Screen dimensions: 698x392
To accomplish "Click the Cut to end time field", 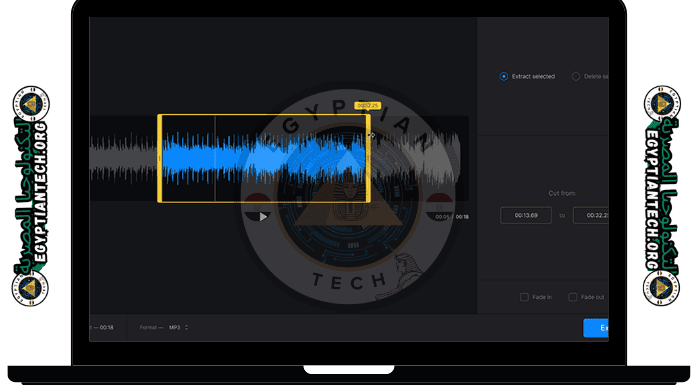I will pyautogui.click(x=591, y=215).
